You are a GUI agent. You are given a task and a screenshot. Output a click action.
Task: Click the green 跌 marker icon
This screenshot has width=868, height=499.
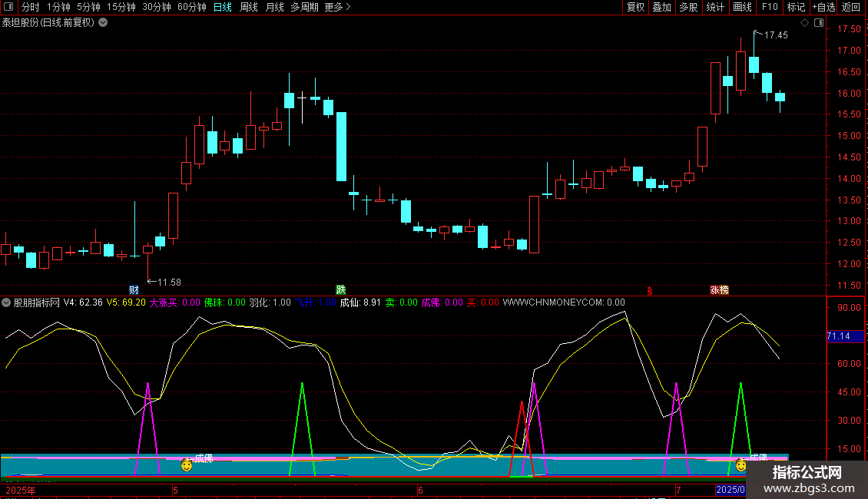tap(340, 290)
